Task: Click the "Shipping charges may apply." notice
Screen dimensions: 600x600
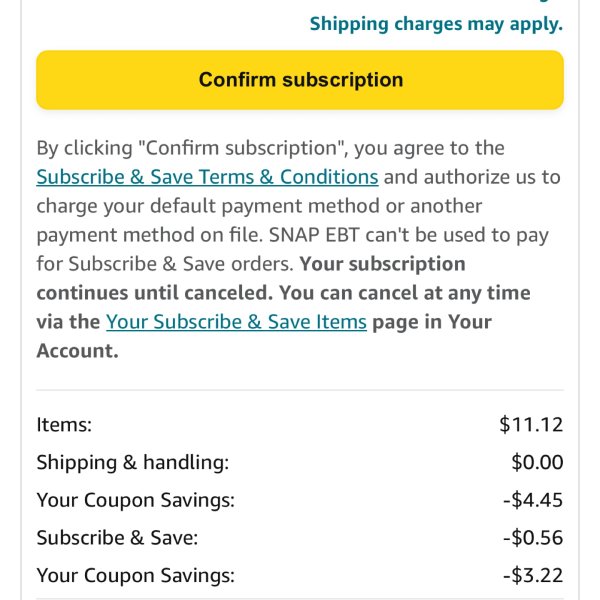Action: 436,24
